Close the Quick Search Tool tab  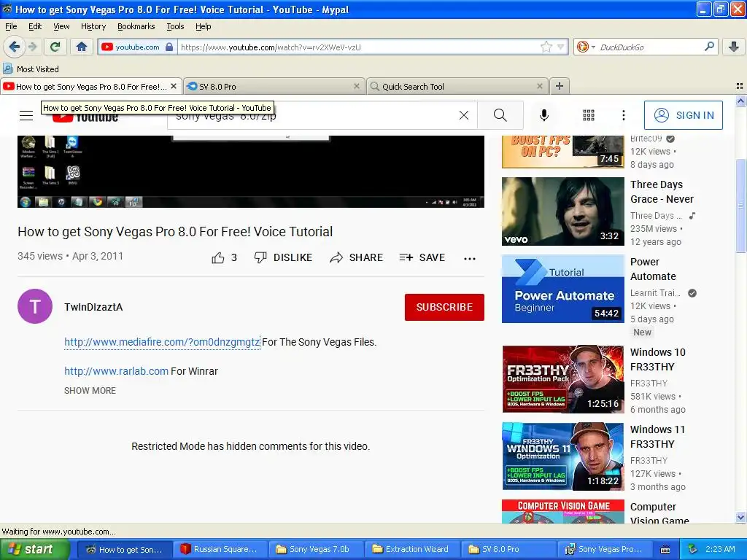pos(539,86)
